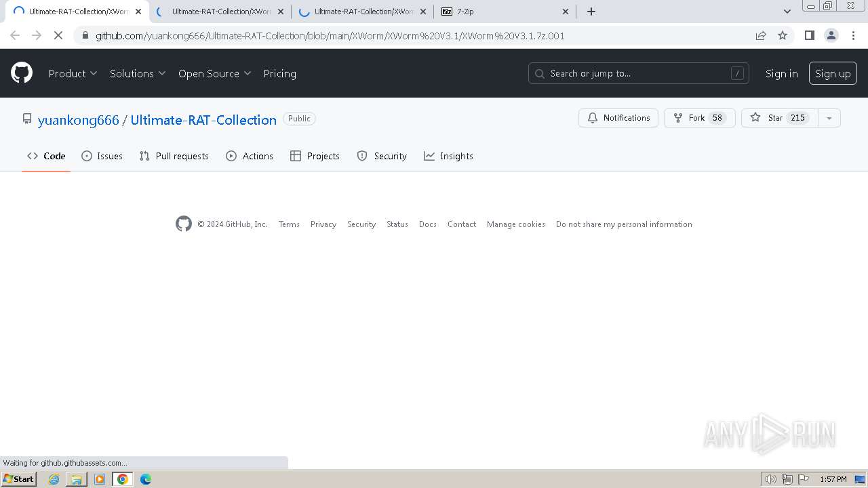The width and height of the screenshot is (868, 488).
Task: Click the footer GitHub logo
Action: (x=184, y=224)
